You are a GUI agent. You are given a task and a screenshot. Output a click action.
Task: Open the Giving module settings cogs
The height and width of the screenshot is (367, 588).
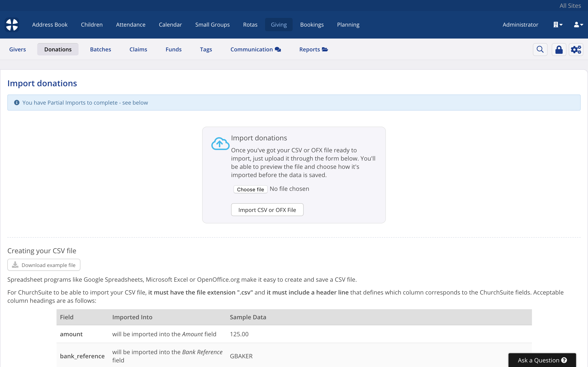tap(576, 50)
